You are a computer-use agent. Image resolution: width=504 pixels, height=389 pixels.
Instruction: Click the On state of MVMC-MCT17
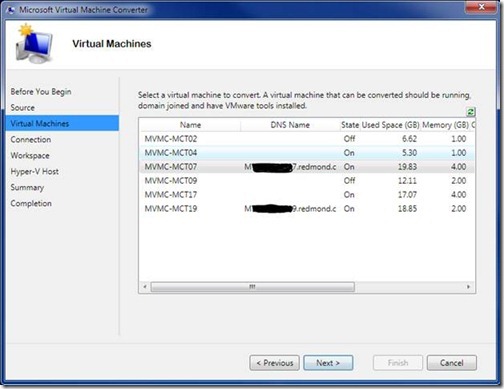click(349, 195)
